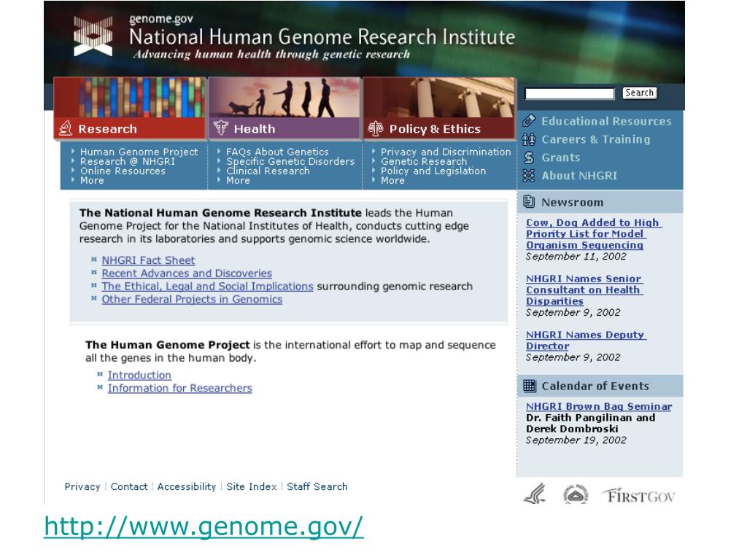
Task: Click the people icon for Careers & Training
Action: (529, 139)
